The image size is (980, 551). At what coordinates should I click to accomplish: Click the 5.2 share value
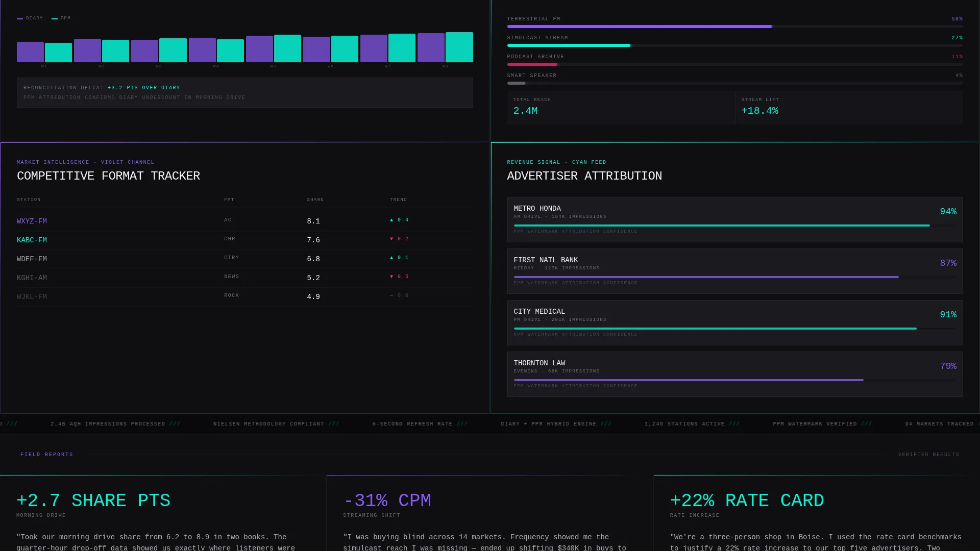click(x=313, y=278)
